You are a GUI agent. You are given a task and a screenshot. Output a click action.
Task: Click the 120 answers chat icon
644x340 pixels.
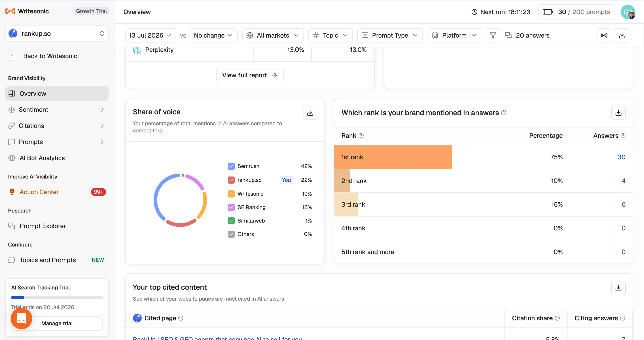(x=508, y=35)
